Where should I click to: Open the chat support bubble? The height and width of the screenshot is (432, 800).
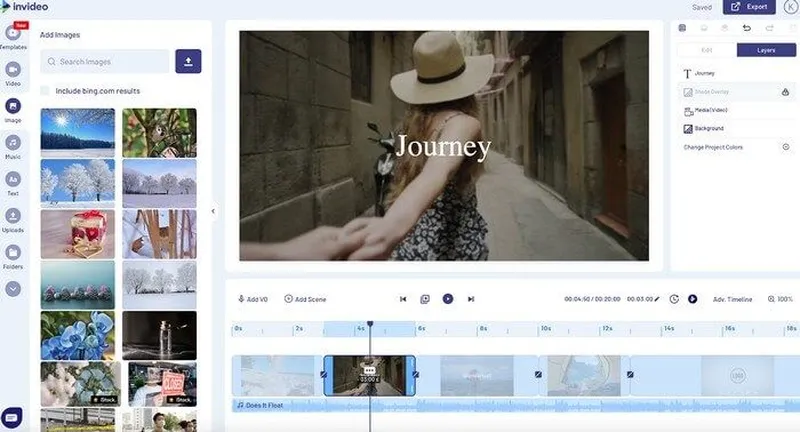coord(13,416)
